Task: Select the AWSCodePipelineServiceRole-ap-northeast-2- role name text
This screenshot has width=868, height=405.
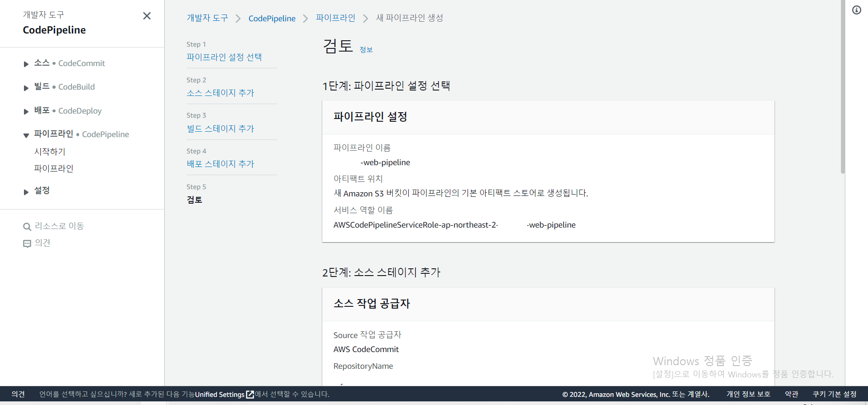Action: [x=416, y=225]
